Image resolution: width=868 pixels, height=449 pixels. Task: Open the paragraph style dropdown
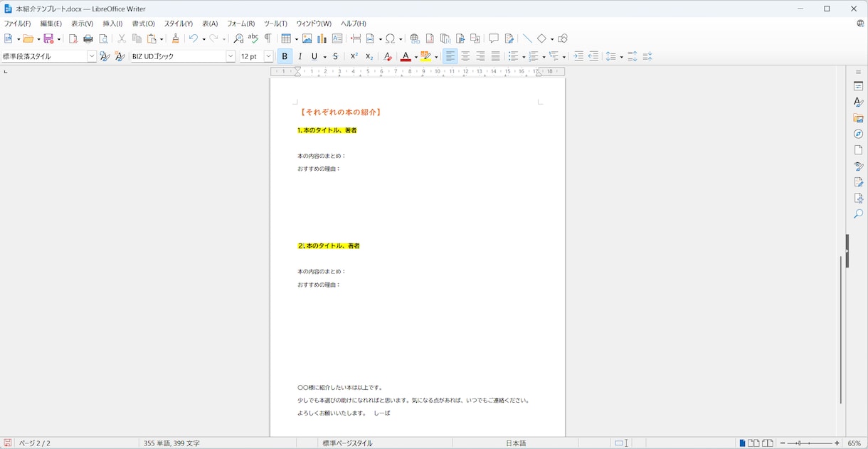(92, 56)
